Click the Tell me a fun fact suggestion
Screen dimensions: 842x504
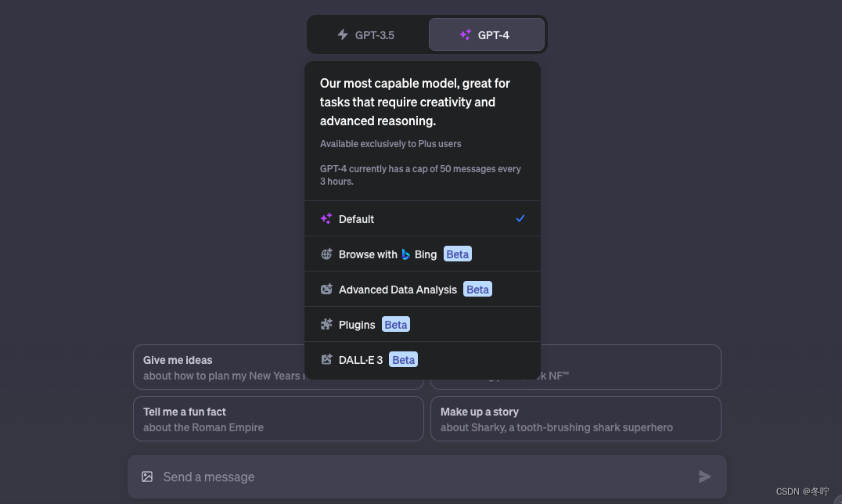click(278, 419)
